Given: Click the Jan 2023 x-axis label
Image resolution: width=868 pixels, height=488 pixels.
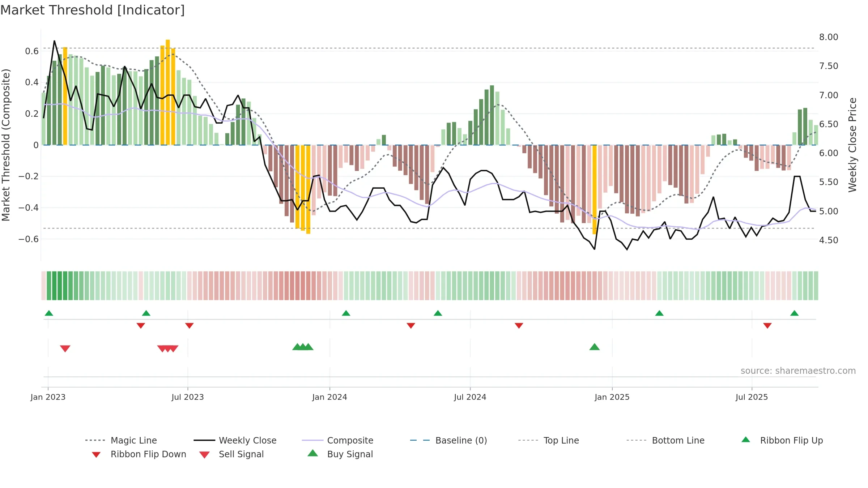Looking at the screenshot, I should point(48,397).
